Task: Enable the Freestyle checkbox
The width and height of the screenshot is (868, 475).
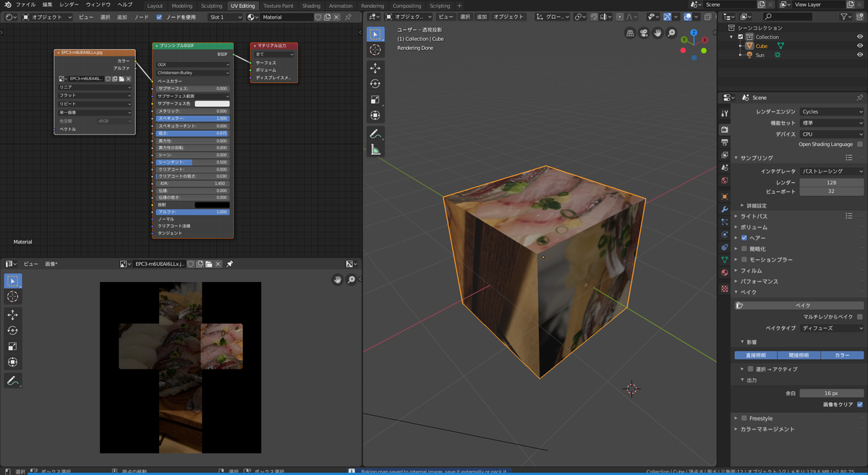Action: click(744, 419)
